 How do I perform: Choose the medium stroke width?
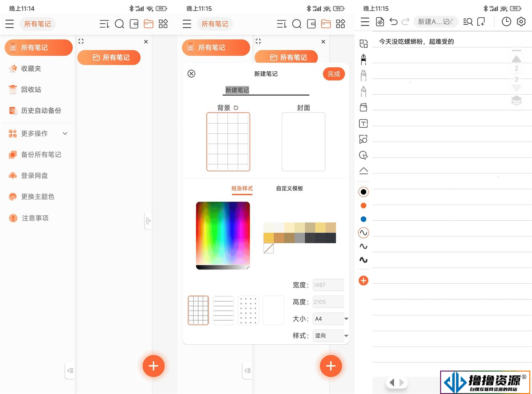[364, 246]
